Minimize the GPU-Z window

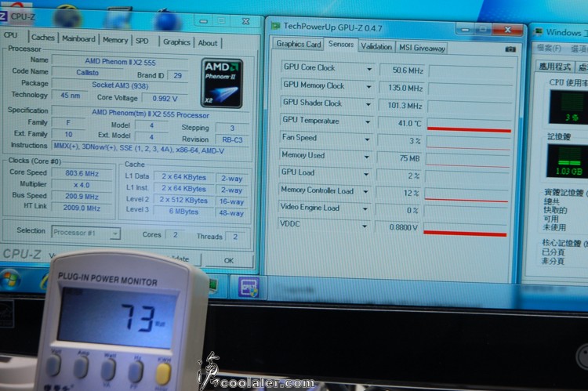[x=465, y=29]
